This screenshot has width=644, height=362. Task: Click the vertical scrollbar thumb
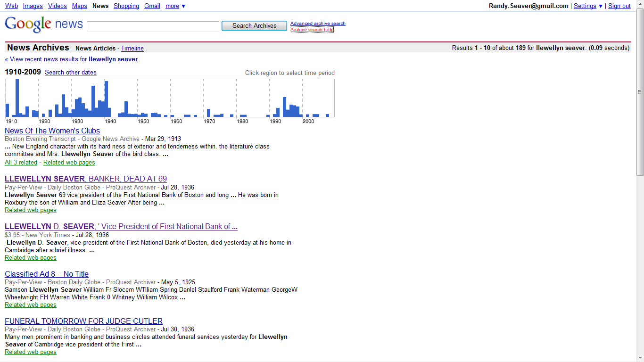tap(640, 92)
